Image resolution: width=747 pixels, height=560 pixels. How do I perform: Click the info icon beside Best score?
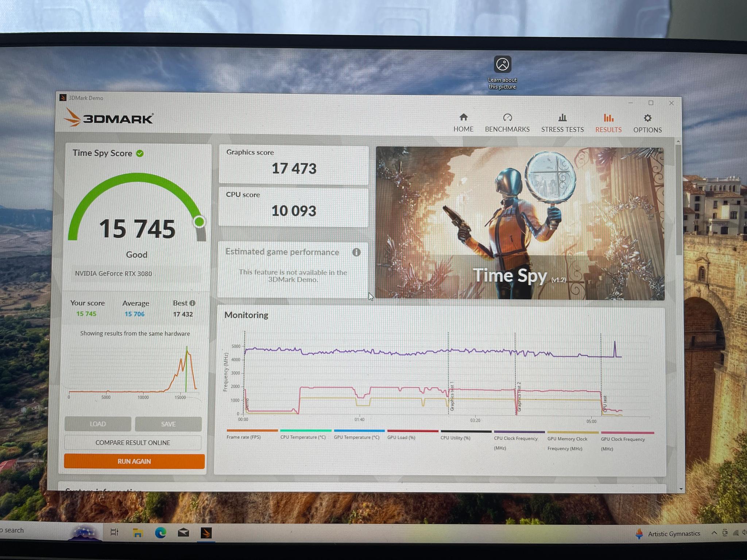pos(193,303)
